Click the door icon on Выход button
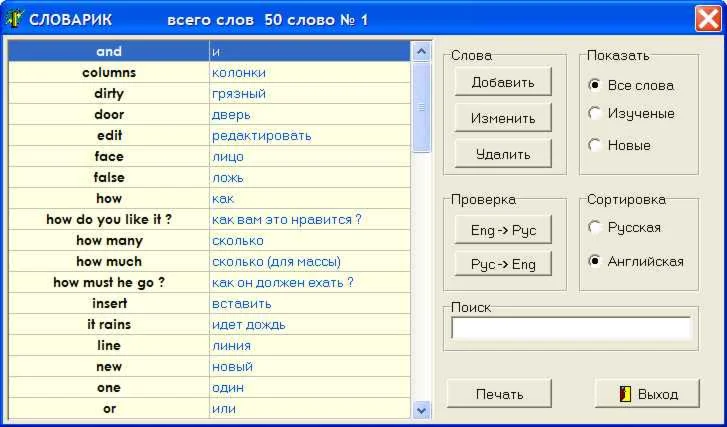Viewport: 727px width, 427px height. pyautogui.click(x=625, y=394)
